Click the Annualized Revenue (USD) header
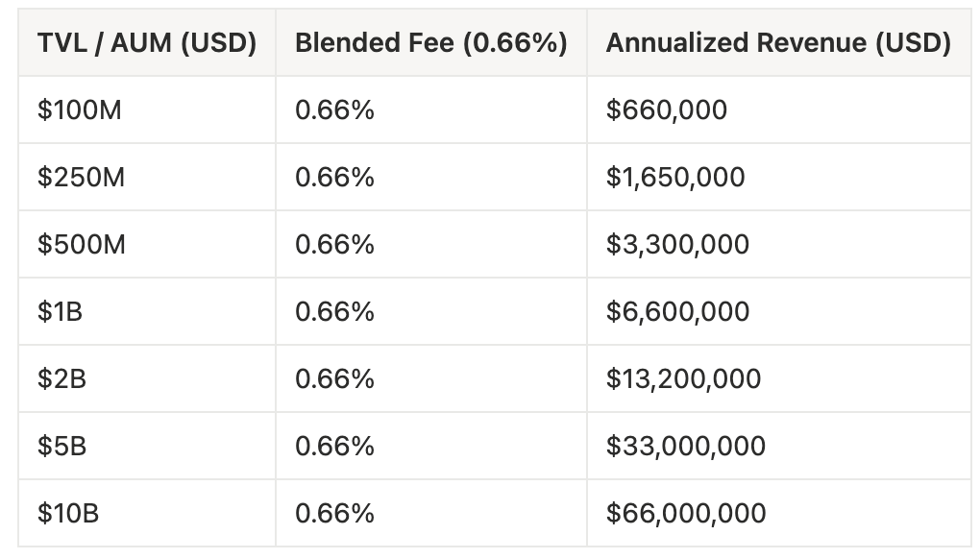 [x=778, y=43]
